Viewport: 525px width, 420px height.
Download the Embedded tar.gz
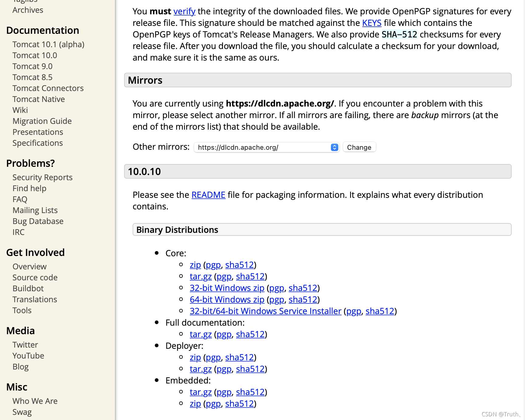coord(201,392)
